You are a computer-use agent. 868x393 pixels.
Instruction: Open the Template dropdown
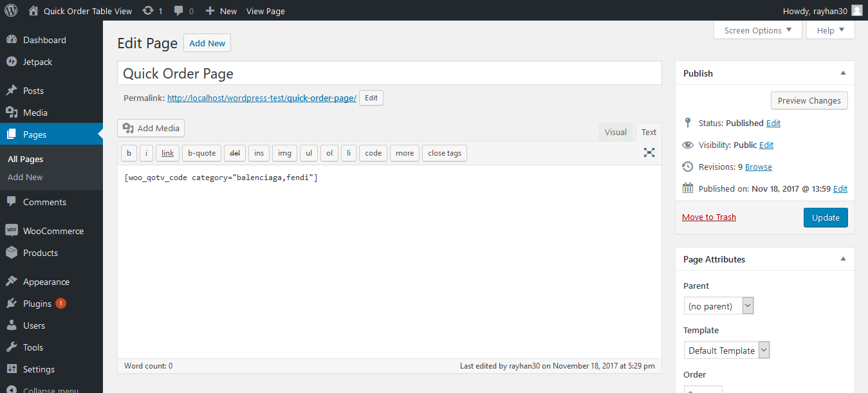pos(726,351)
